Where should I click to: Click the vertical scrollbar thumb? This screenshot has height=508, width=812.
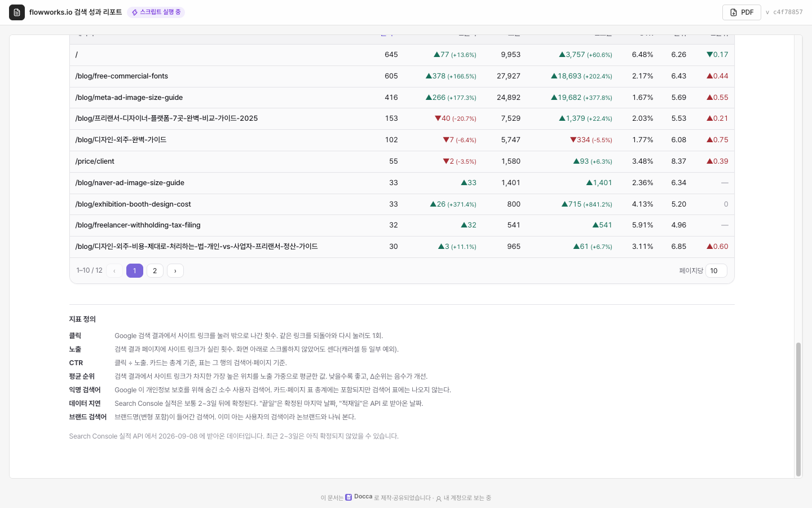click(798, 409)
